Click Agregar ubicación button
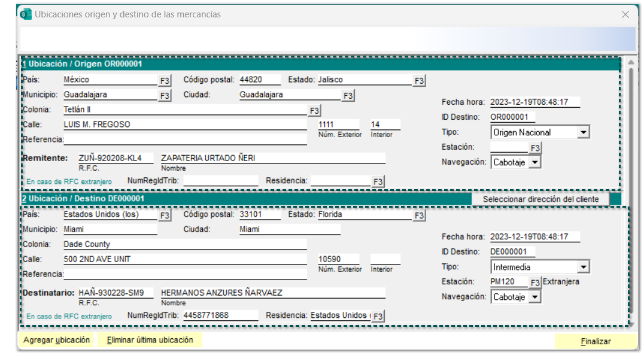 [x=57, y=340]
